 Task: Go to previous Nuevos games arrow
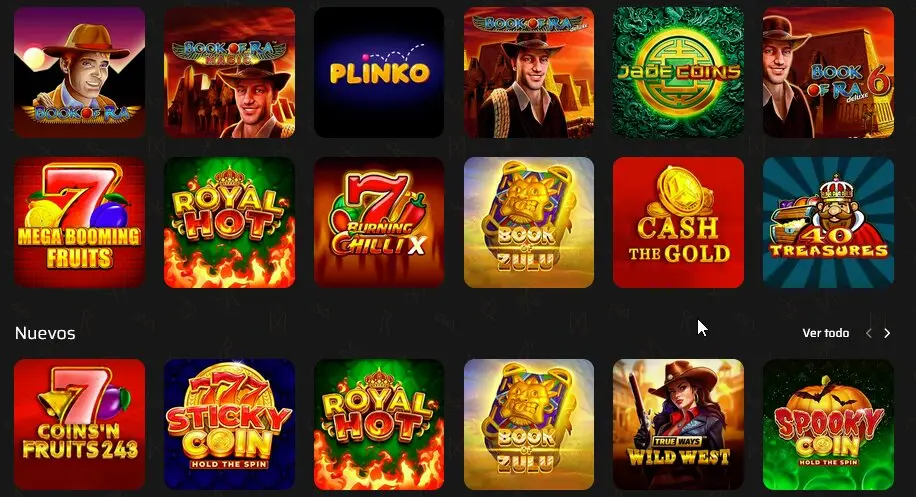(869, 333)
